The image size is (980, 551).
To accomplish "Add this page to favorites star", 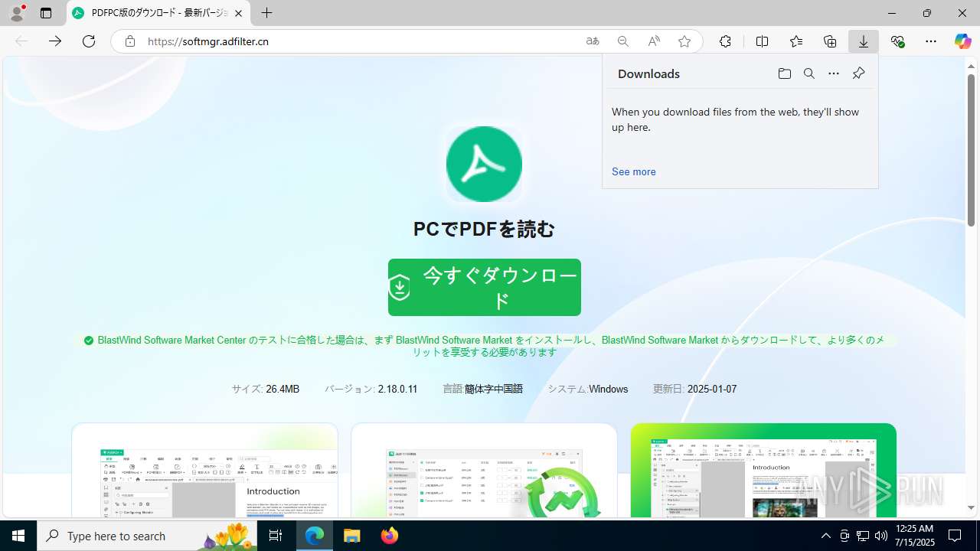I will coord(684,41).
